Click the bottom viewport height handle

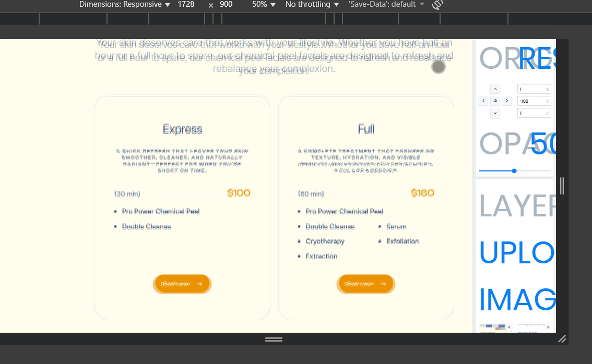click(274, 339)
